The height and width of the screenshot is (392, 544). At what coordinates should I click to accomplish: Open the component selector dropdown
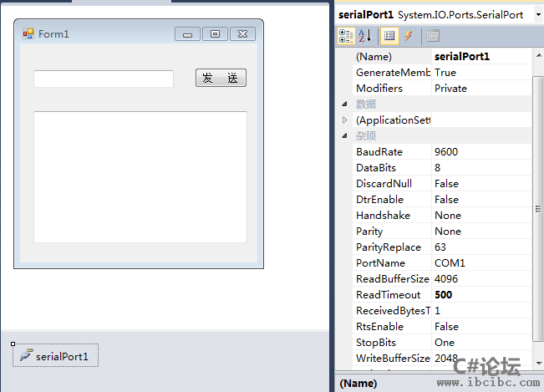[x=537, y=15]
